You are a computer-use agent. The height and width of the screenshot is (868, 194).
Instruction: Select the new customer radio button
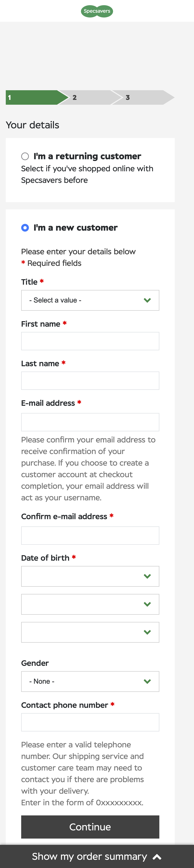pos(25,228)
